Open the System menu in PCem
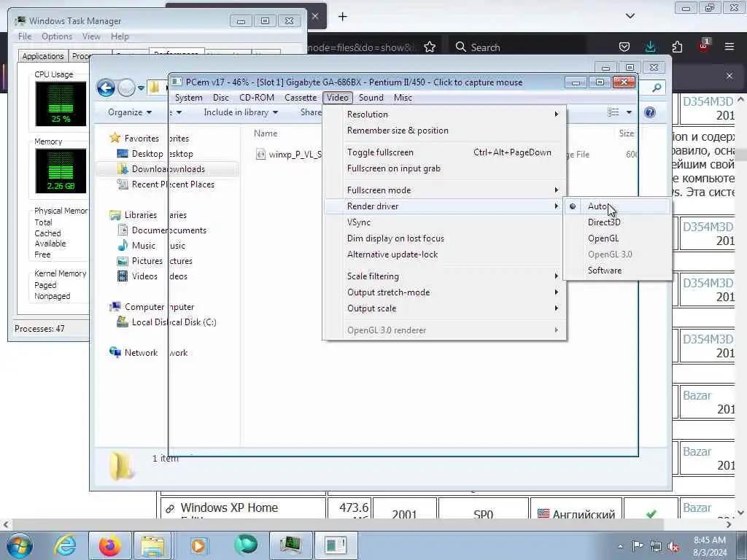This screenshot has height=560, width=747. pos(188,98)
